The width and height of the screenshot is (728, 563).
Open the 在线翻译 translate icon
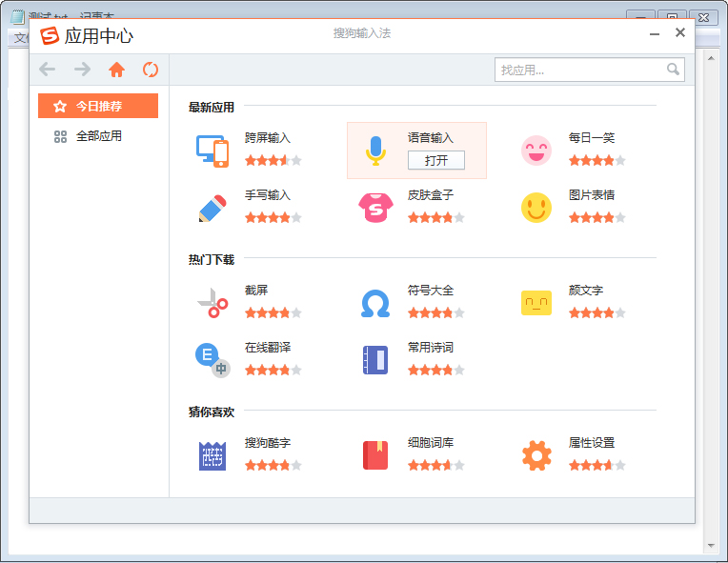(212, 360)
